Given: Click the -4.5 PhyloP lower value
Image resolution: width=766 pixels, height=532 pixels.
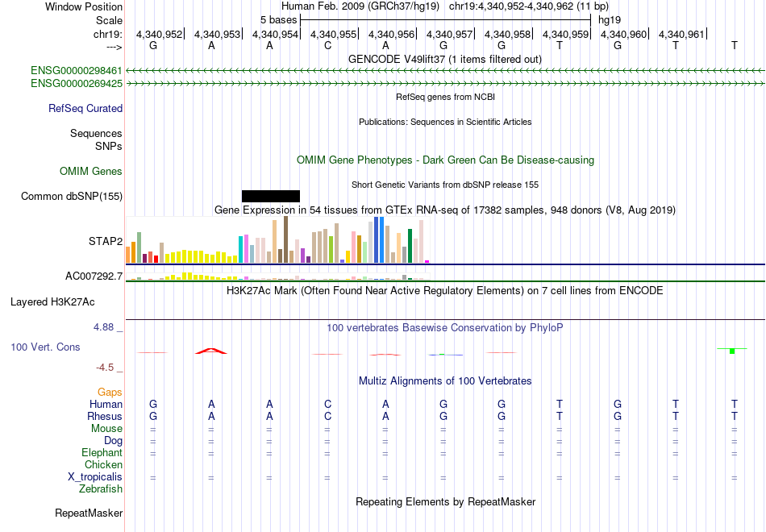Looking at the screenshot, I should point(105,368).
